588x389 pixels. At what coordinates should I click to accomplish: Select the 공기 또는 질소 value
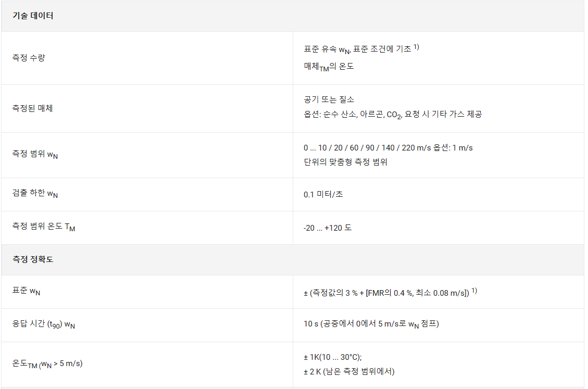coord(329,100)
